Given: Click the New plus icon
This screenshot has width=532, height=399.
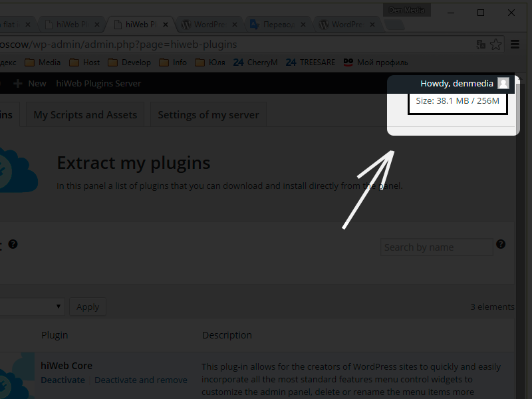Looking at the screenshot, I should [x=18, y=84].
